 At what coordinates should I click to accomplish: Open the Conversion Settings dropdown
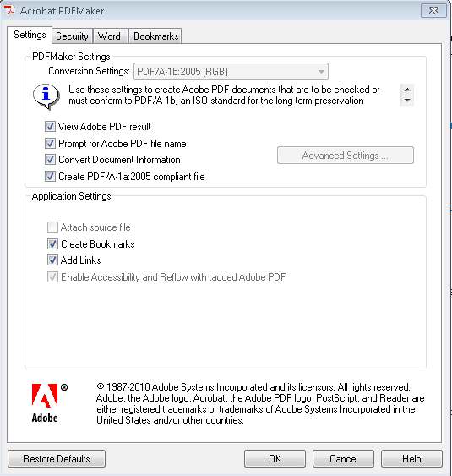click(x=231, y=72)
